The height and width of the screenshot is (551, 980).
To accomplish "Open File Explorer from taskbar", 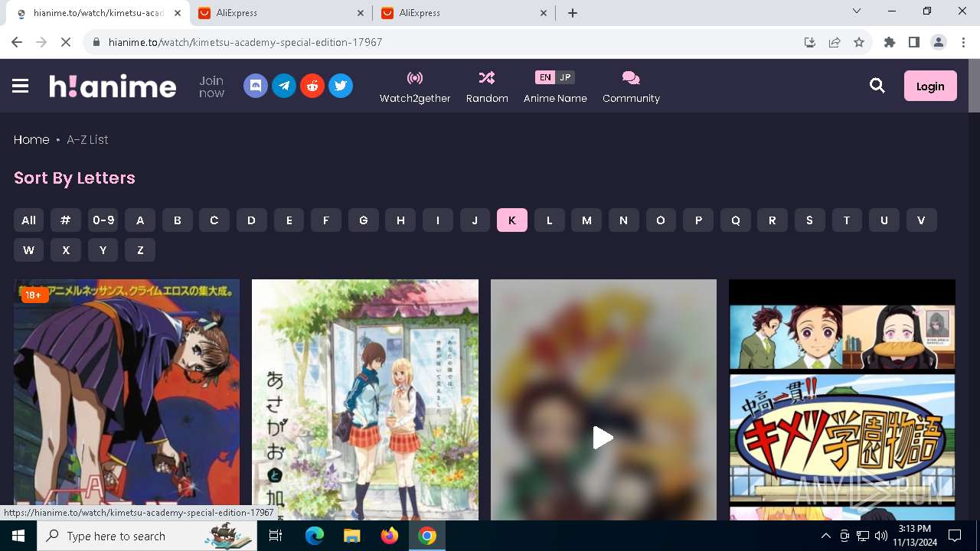I will [x=352, y=536].
